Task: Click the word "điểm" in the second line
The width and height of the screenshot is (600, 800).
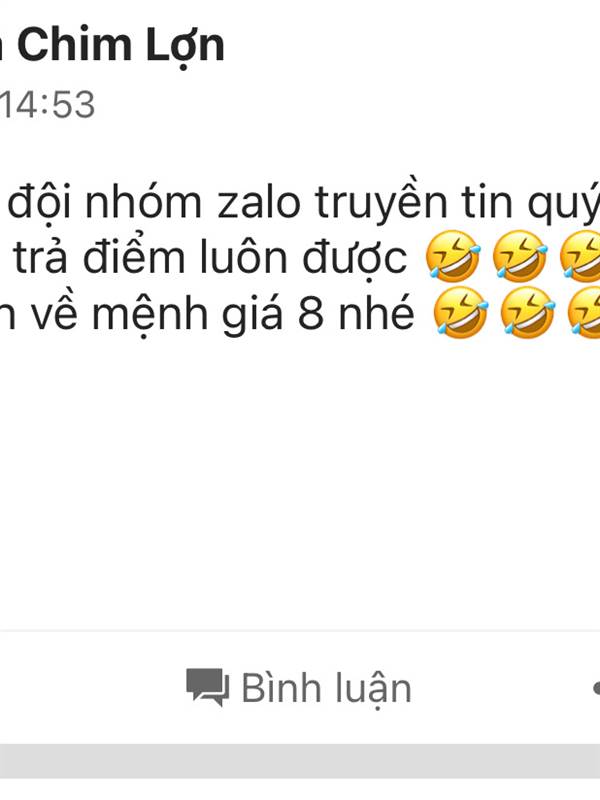Action: [x=134, y=257]
